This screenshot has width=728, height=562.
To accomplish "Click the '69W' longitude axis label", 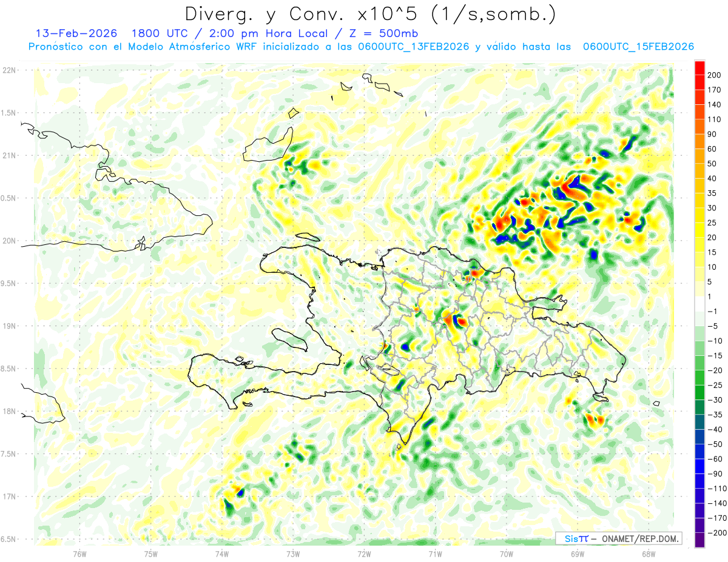I will coord(578,554).
